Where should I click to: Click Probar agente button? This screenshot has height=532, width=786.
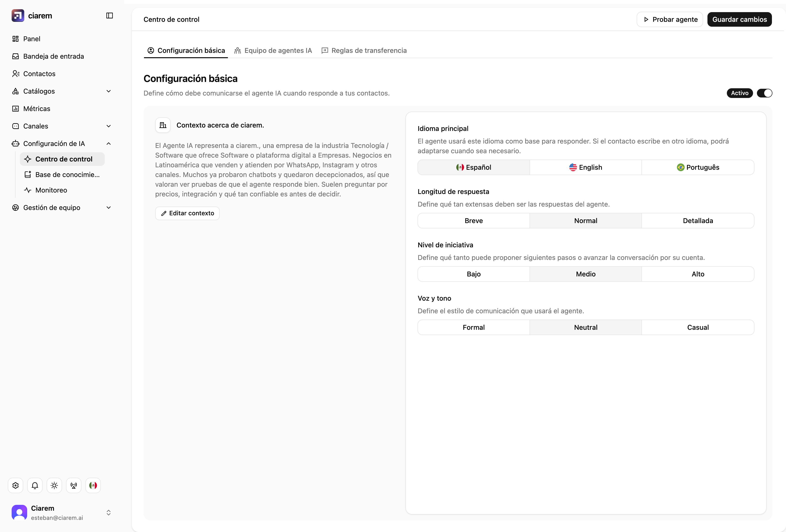[x=670, y=19]
